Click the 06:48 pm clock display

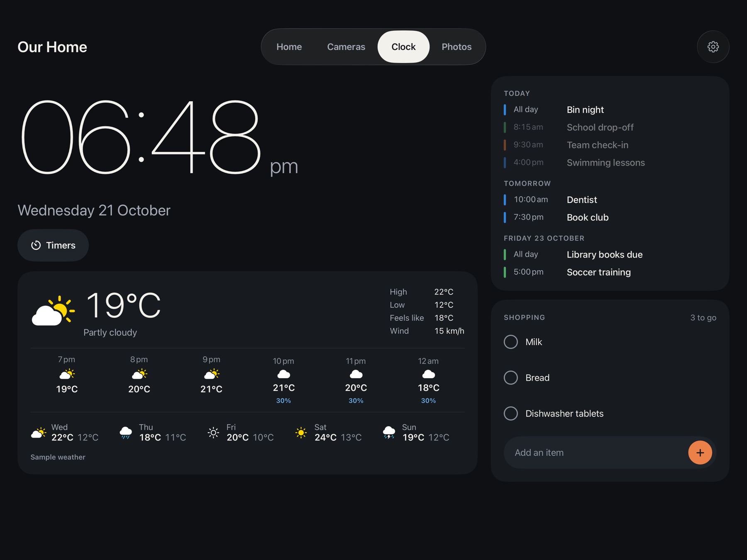(159, 137)
